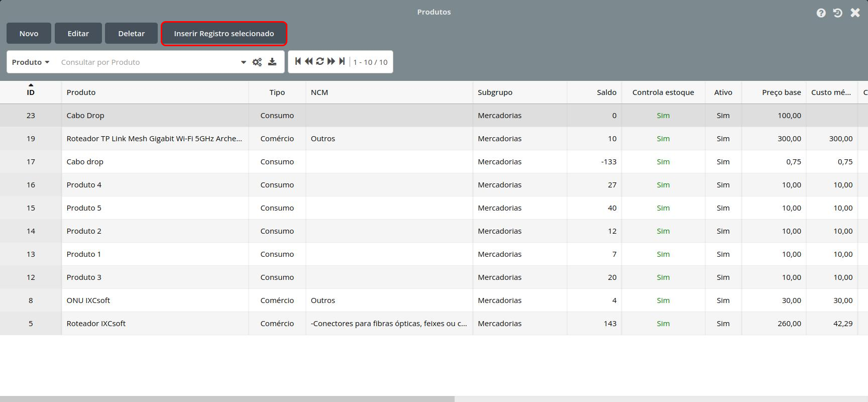Click ID cell 19
Screen dimensions: 868x402
(31, 139)
